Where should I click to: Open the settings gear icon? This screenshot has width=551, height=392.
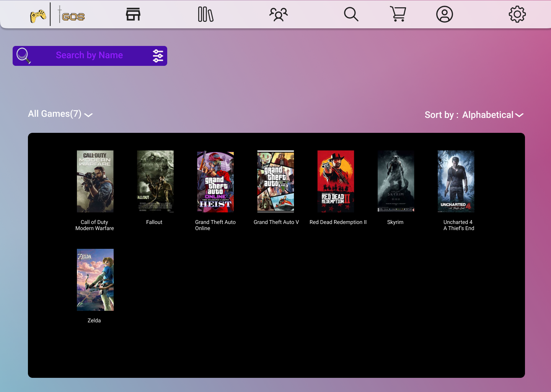[x=517, y=14]
